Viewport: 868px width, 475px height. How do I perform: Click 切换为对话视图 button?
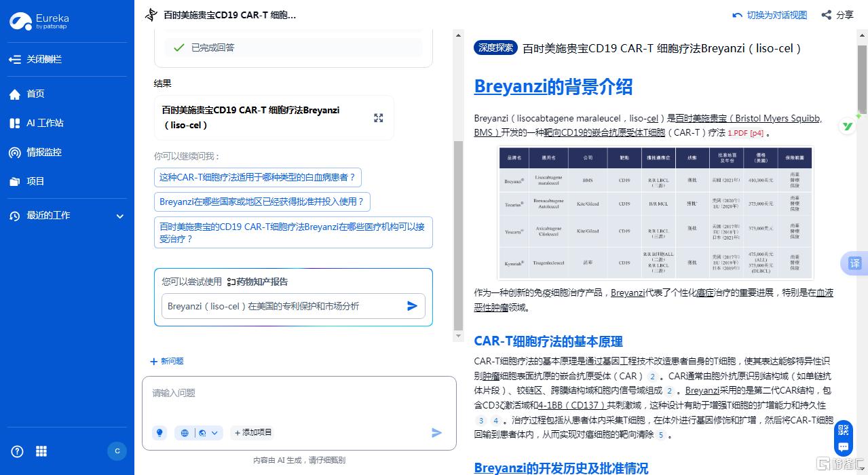pyautogui.click(x=770, y=15)
